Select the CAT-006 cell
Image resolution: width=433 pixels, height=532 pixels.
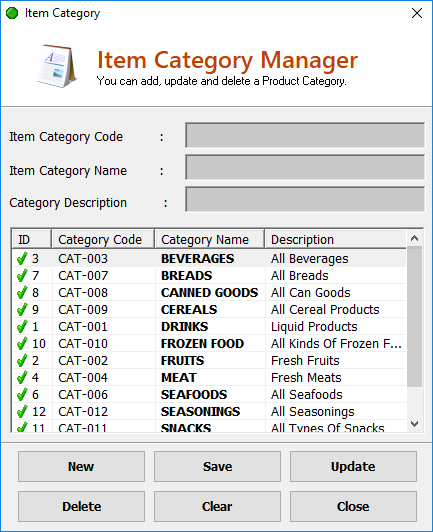click(83, 395)
